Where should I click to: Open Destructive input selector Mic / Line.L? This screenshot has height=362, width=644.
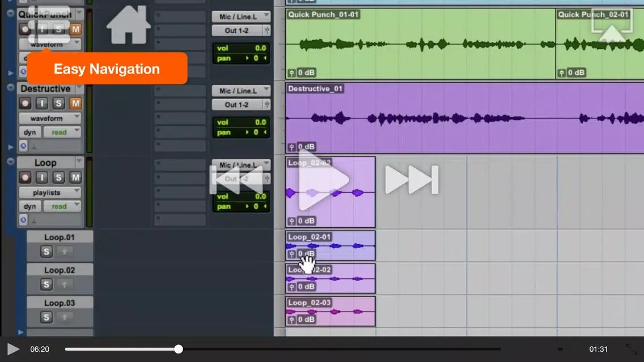pos(241,91)
